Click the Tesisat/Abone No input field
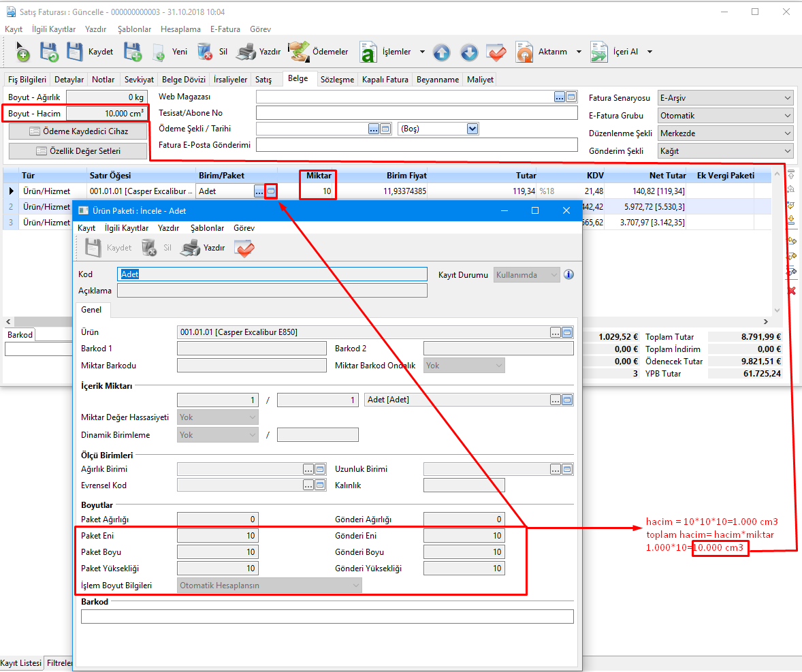The height and width of the screenshot is (672, 802). pos(416,113)
